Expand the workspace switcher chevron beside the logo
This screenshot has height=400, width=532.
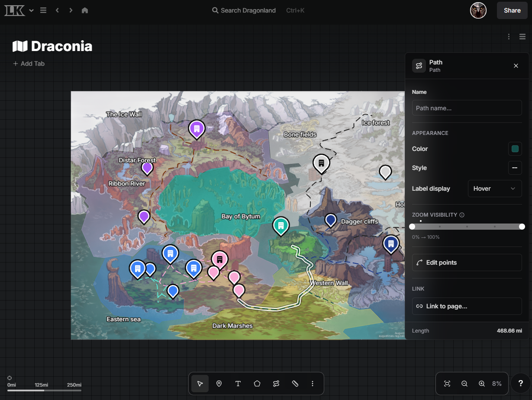click(x=30, y=10)
